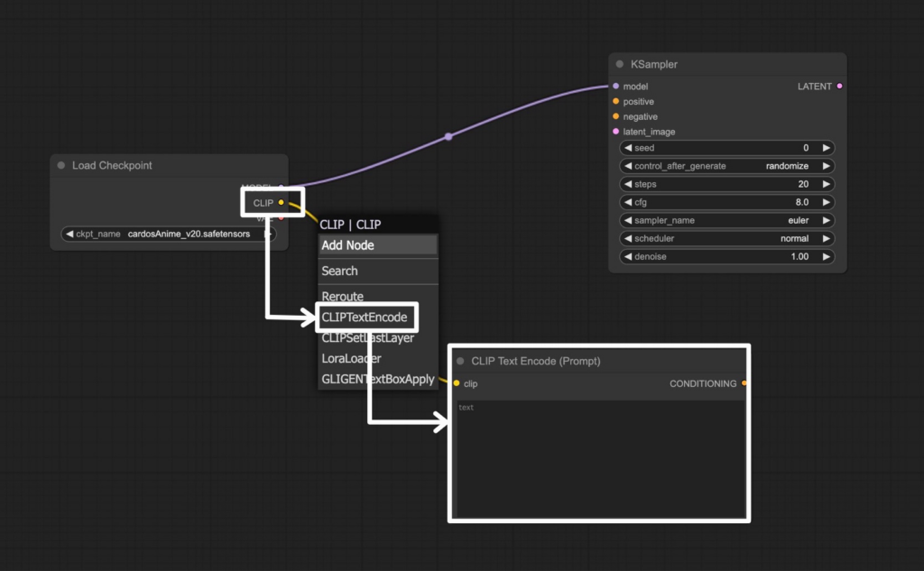
Task: Open the scheduler dropdown
Action: [726, 238]
